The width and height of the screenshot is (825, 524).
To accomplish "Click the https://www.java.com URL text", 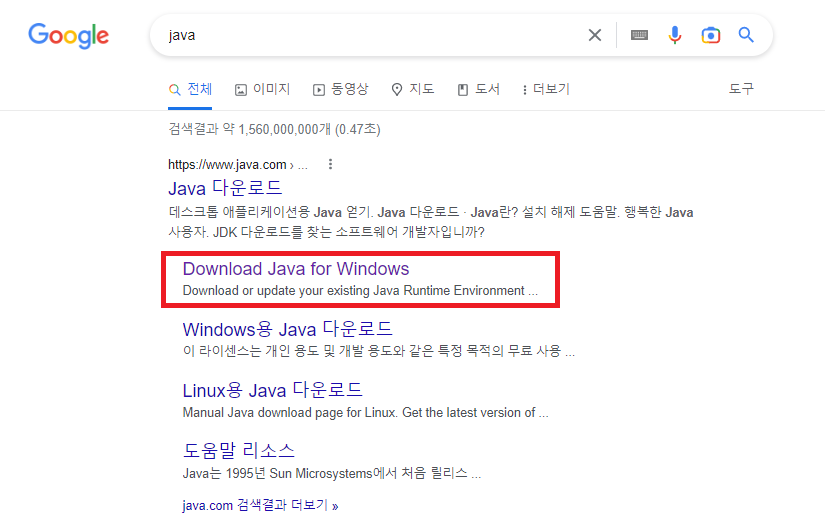I will tap(227, 165).
